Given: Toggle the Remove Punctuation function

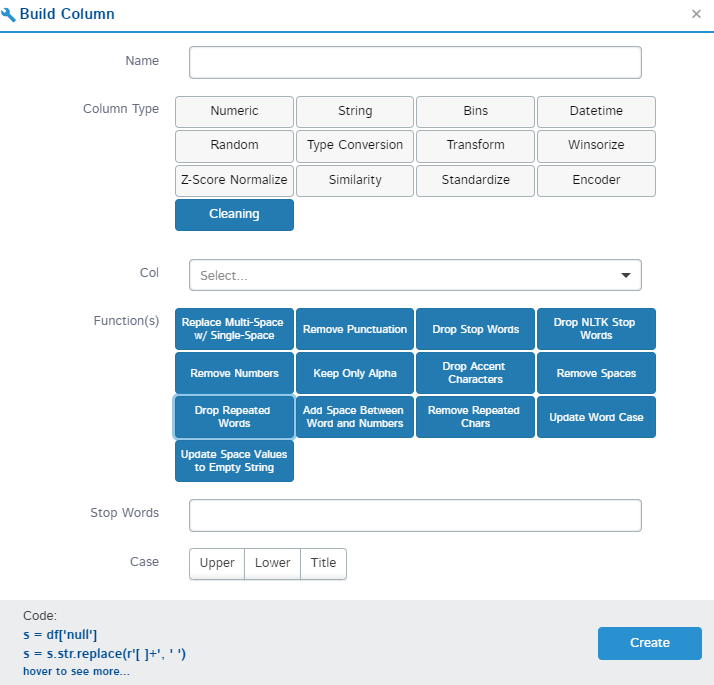Looking at the screenshot, I should coord(355,329).
